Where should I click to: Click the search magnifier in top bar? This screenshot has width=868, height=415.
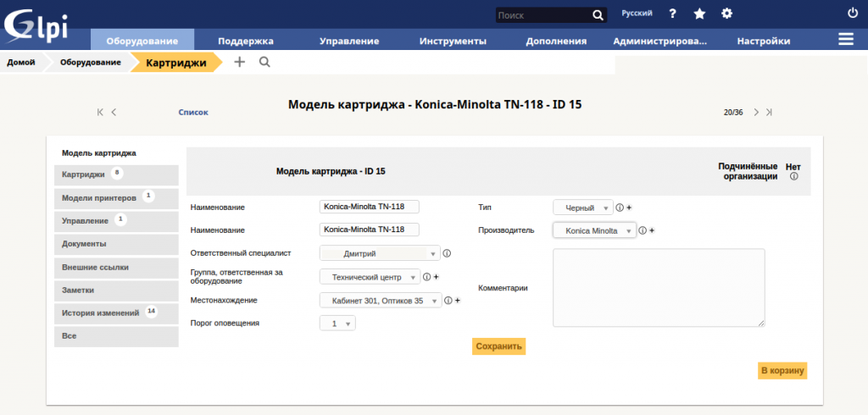(598, 15)
